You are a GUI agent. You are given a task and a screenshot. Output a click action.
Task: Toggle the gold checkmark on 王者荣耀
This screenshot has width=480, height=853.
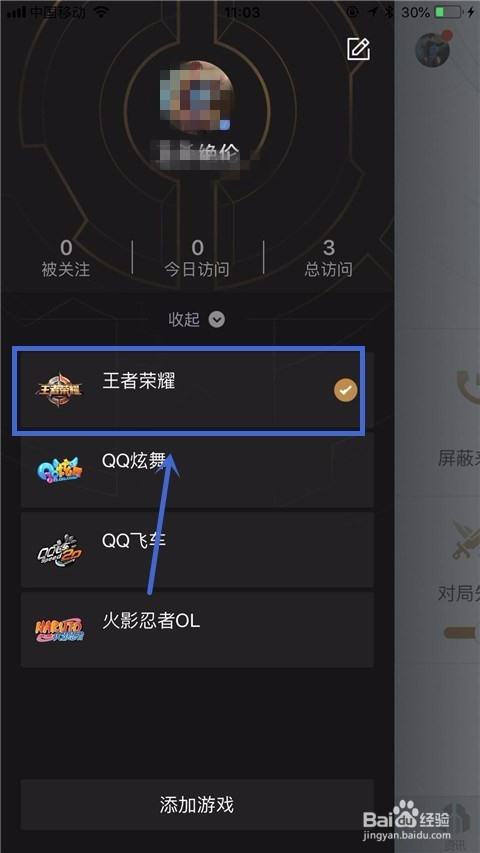coord(346,390)
